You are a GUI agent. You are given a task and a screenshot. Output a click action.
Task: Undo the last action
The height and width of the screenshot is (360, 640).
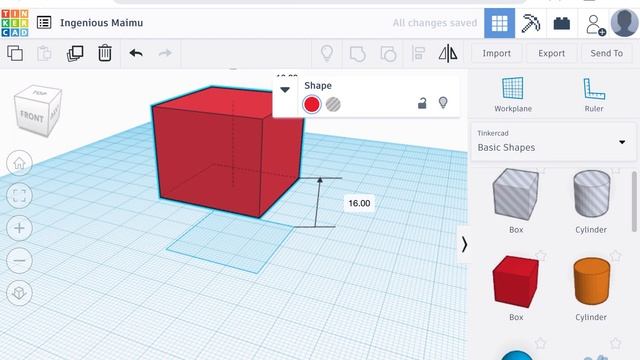coord(136,53)
